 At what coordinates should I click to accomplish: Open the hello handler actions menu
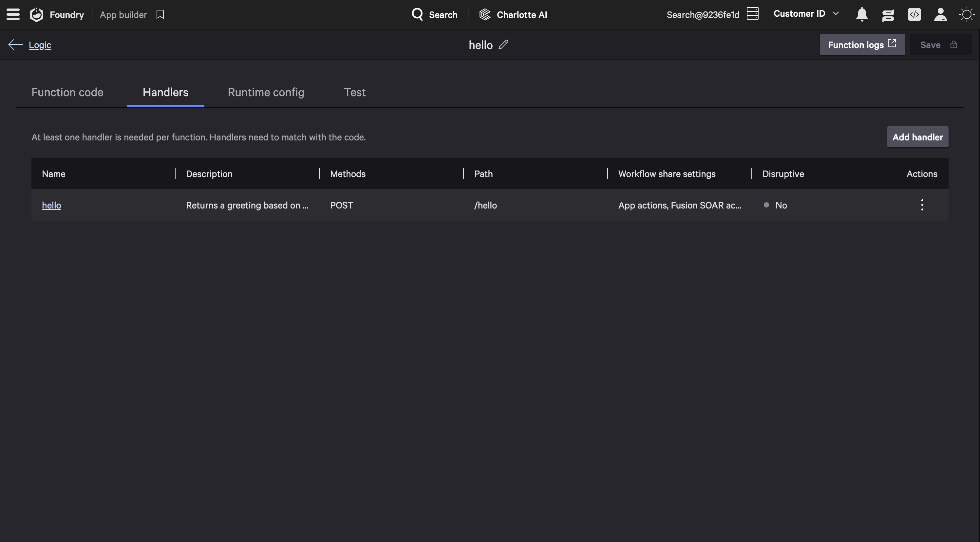tap(922, 205)
